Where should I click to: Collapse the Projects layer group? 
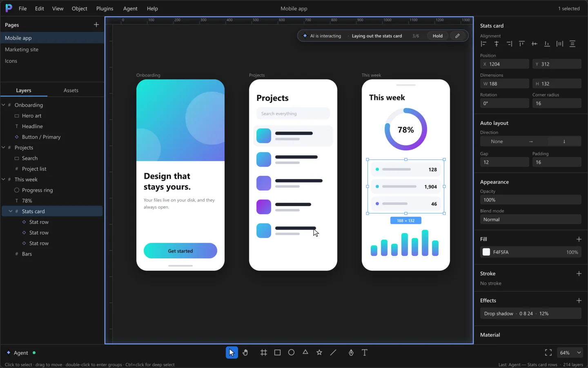pos(4,148)
